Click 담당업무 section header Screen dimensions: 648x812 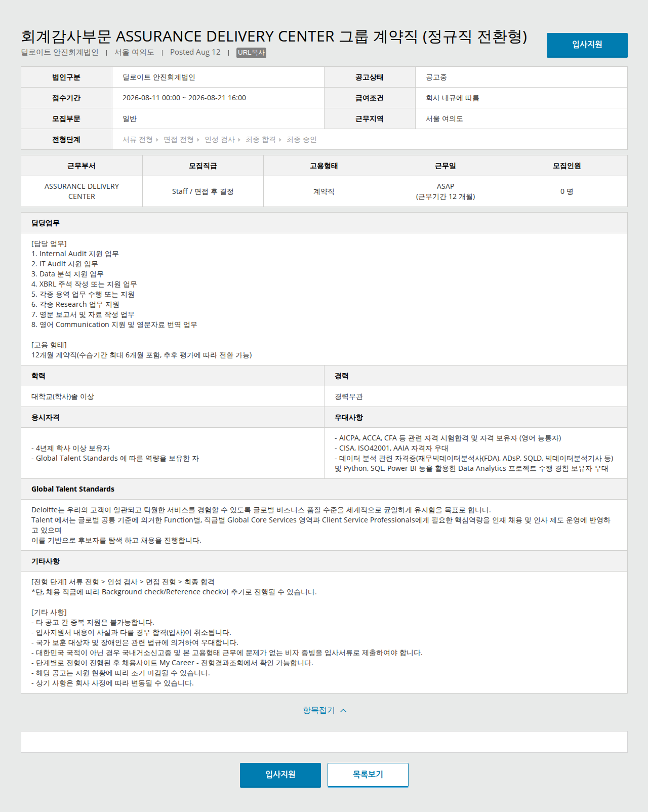point(324,223)
